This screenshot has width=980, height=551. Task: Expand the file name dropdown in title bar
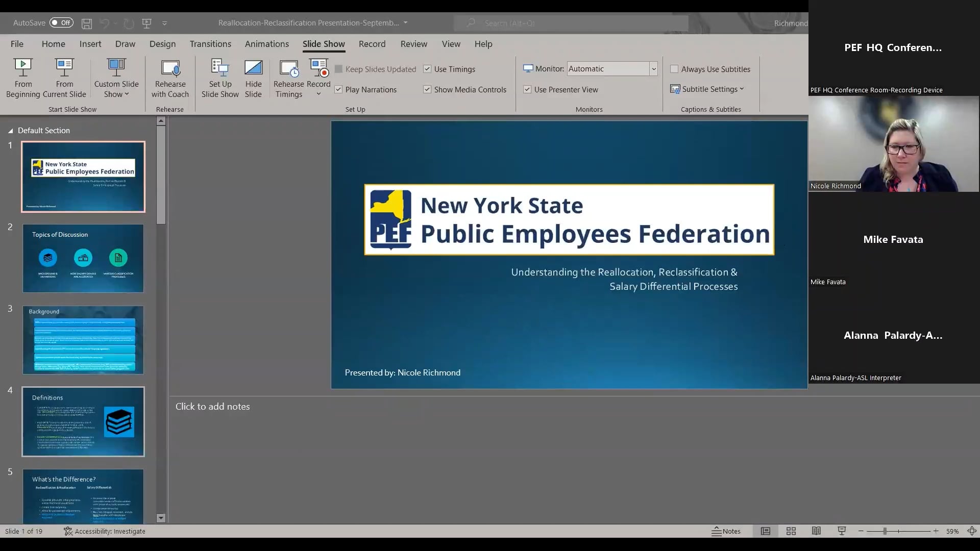click(406, 22)
